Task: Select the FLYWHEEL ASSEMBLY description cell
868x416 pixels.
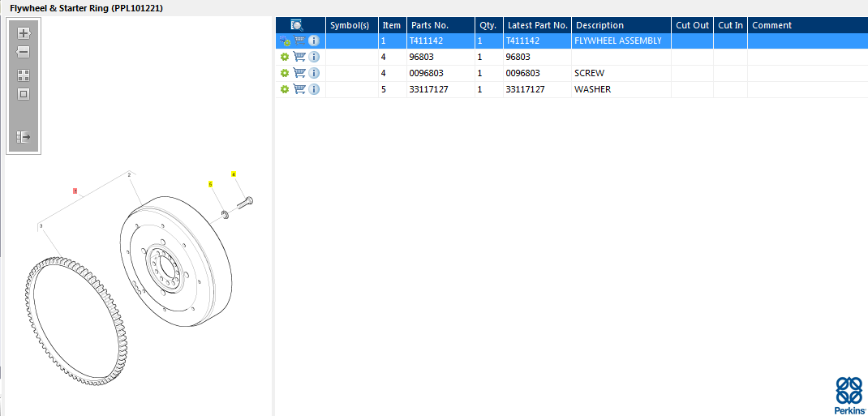Action: (x=621, y=41)
